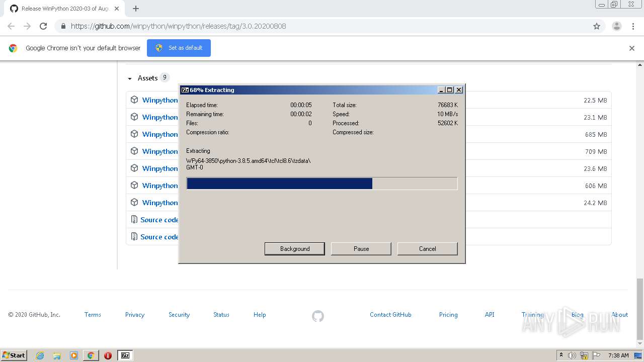This screenshot has height=362, width=644.
Task: Click package icon for 22.5 MB asset
Action: point(134,100)
